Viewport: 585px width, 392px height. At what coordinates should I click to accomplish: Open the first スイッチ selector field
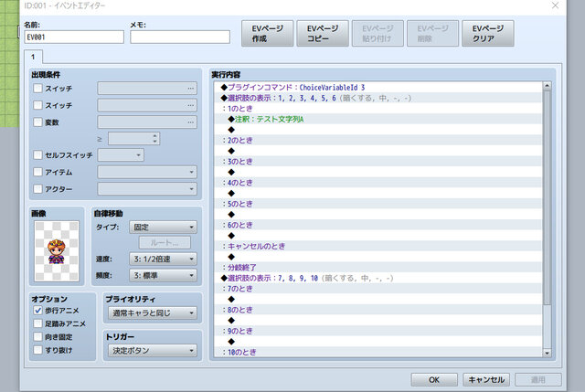[x=147, y=89]
